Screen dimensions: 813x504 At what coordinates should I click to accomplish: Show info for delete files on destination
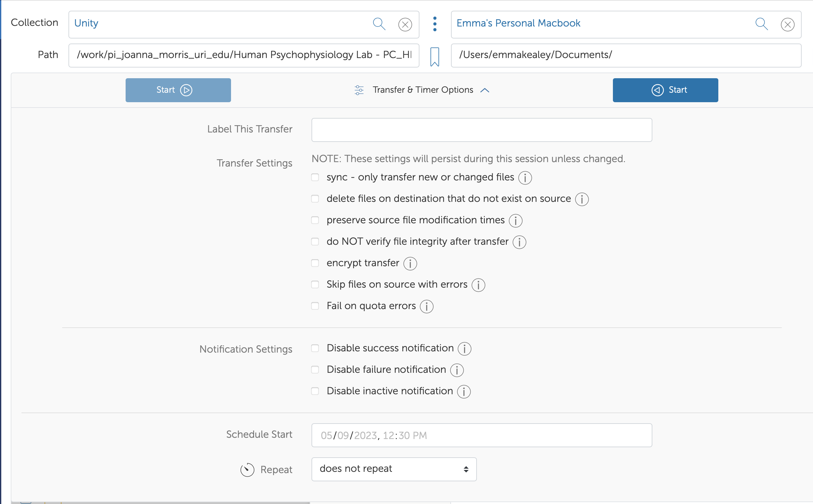tap(582, 199)
